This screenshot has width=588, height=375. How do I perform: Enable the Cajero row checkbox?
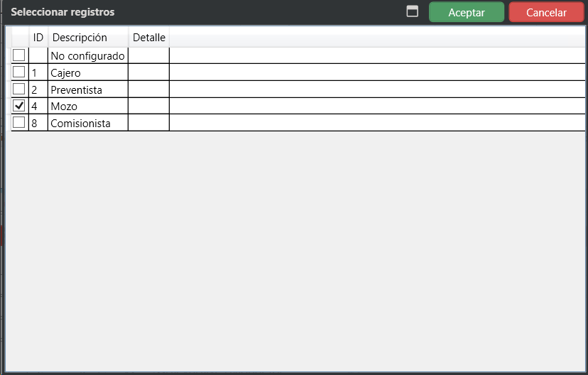click(19, 72)
